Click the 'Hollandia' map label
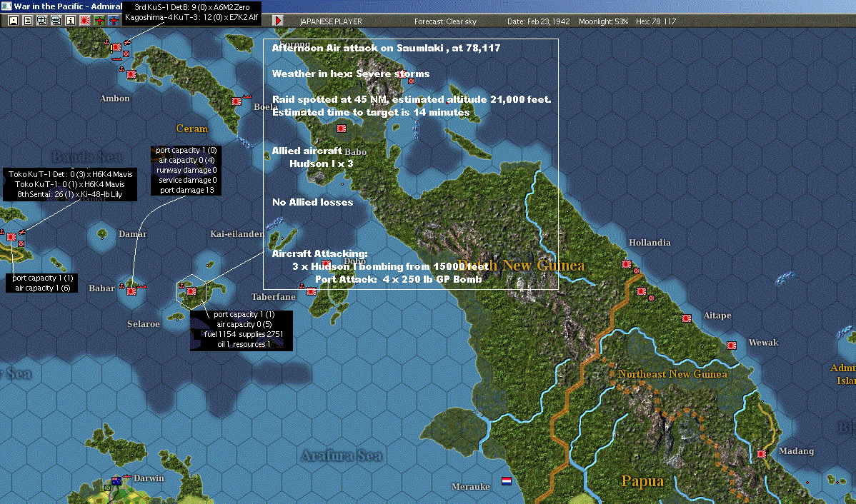 [650, 243]
